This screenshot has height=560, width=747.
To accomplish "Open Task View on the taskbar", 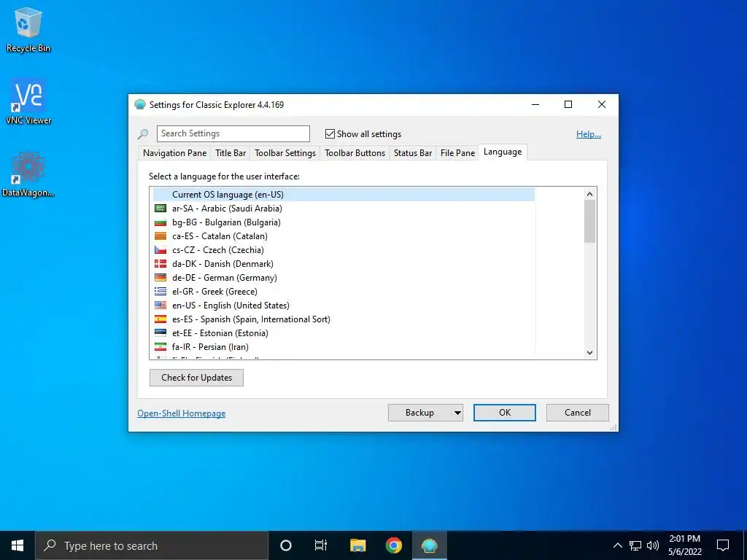I will (x=321, y=545).
